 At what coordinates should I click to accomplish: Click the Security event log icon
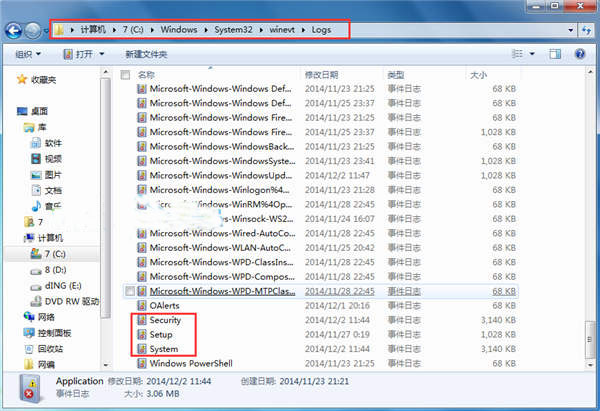tap(142, 320)
